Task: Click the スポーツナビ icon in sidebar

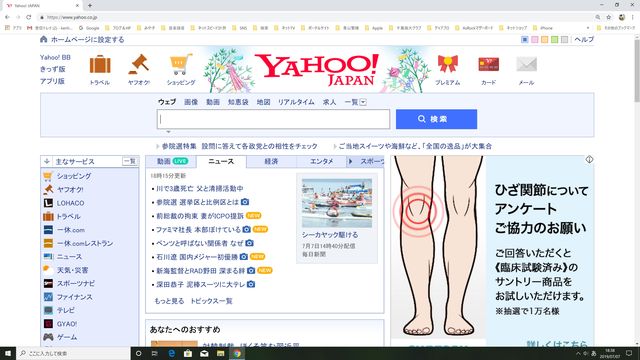Action: tap(48, 283)
